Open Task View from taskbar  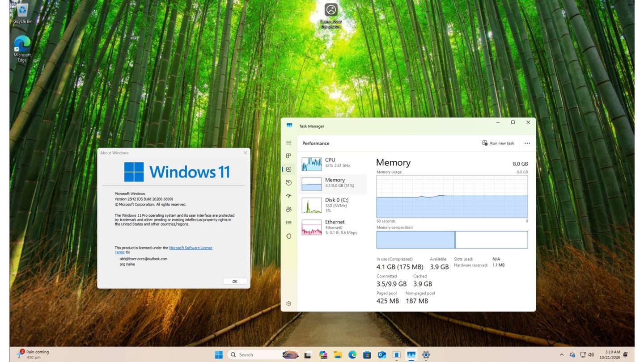pos(308,355)
